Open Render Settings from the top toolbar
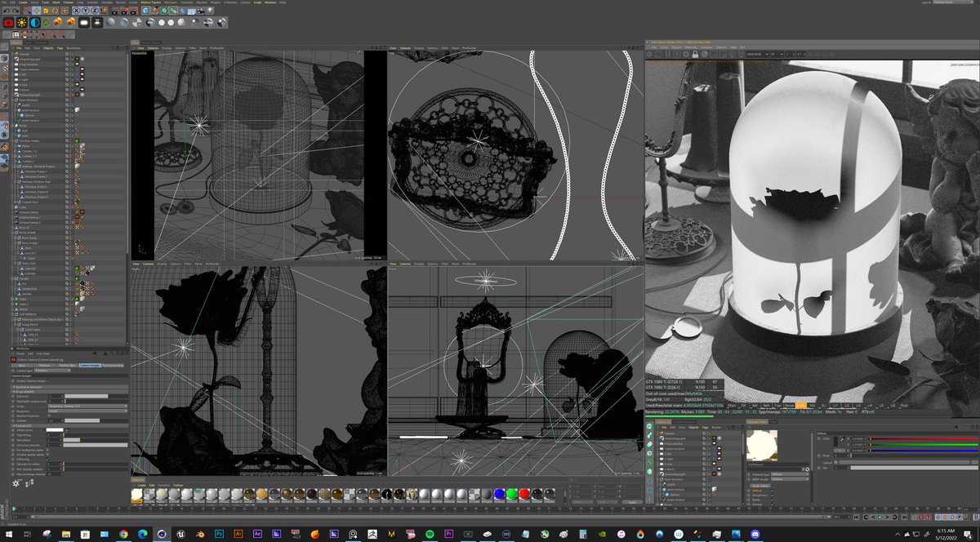The image size is (980, 542). [x=134, y=11]
